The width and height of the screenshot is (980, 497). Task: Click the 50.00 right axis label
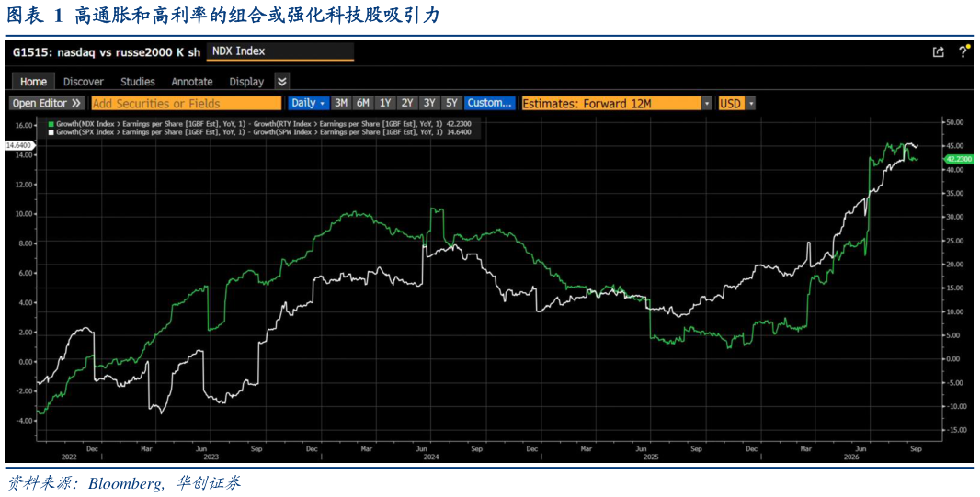(955, 122)
